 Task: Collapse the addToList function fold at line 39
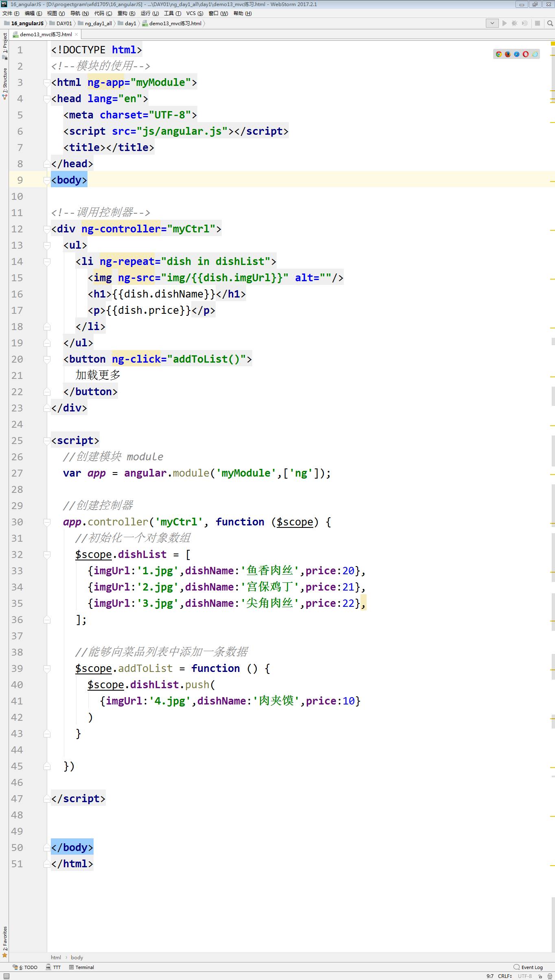pos(47,669)
